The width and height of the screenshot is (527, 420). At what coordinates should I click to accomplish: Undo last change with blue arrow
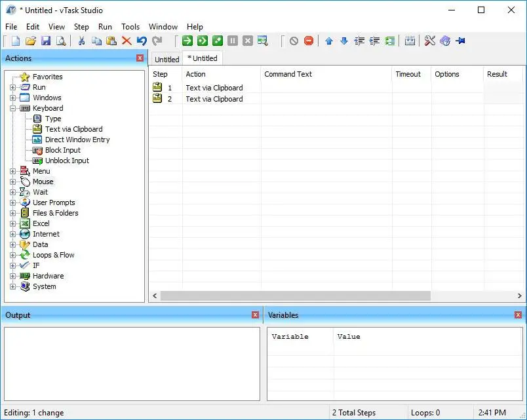click(x=142, y=41)
